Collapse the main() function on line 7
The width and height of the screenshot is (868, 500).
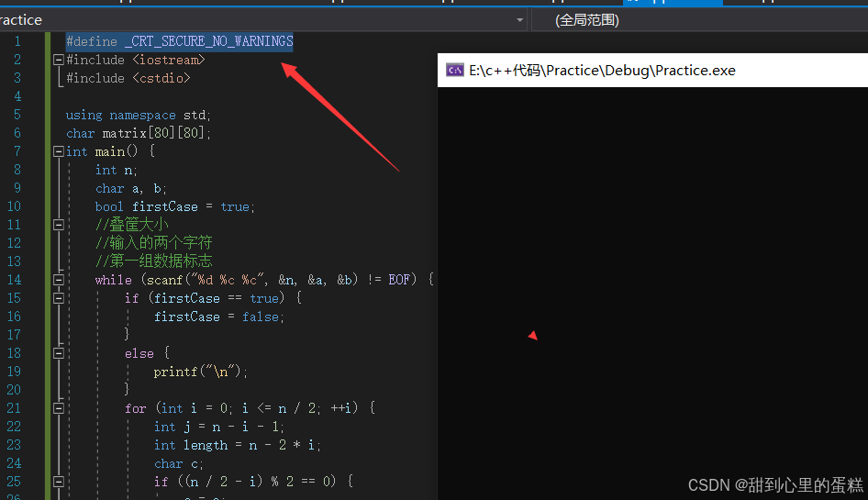[x=58, y=151]
